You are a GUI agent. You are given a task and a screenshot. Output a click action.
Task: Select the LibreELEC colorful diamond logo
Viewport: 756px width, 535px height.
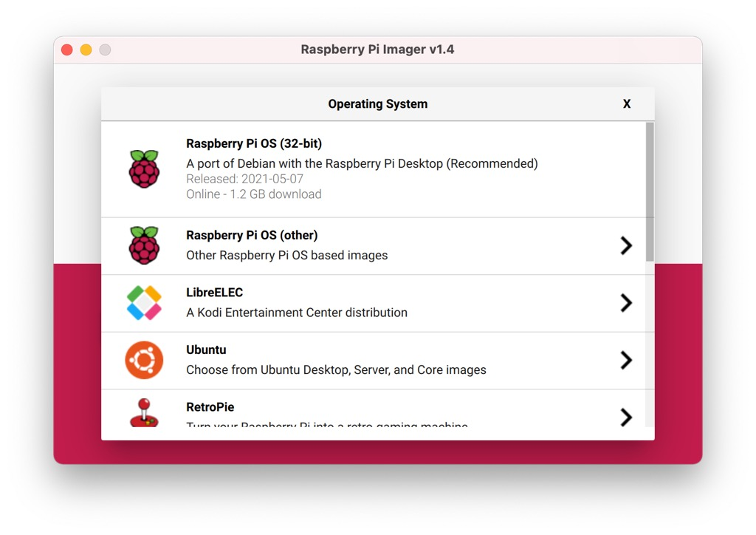tap(144, 303)
